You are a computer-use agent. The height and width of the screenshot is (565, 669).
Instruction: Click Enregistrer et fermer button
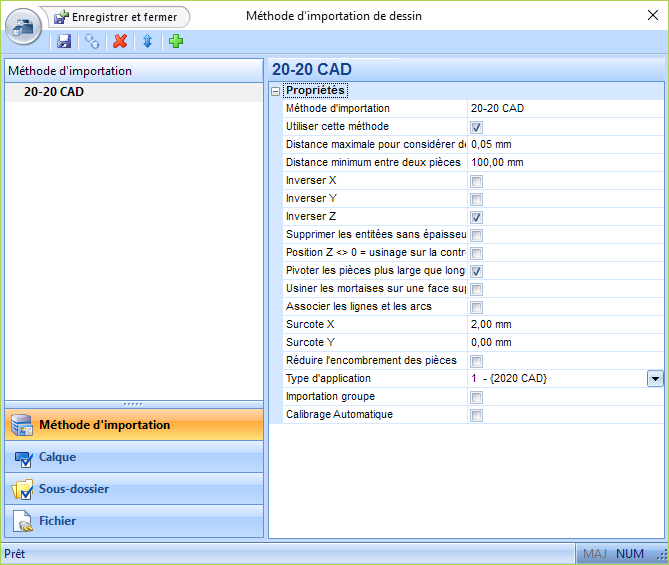[x=122, y=17]
